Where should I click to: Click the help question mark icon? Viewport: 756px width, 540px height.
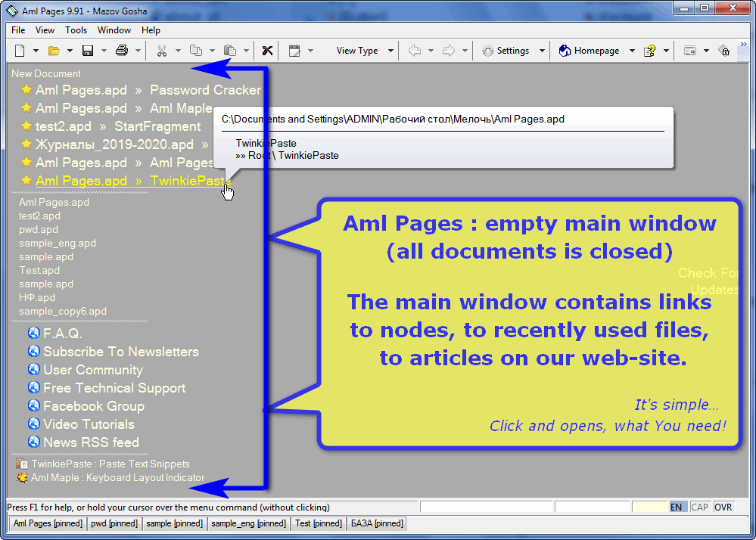click(x=649, y=51)
